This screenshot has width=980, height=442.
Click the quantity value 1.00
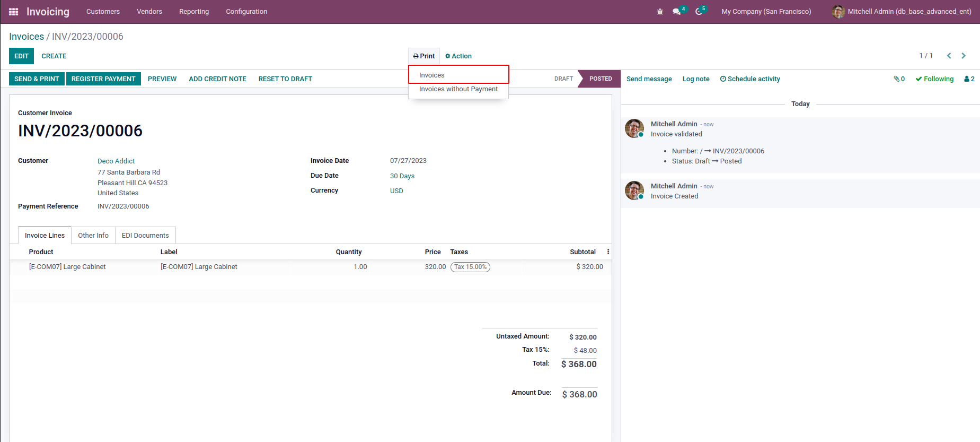click(360, 267)
